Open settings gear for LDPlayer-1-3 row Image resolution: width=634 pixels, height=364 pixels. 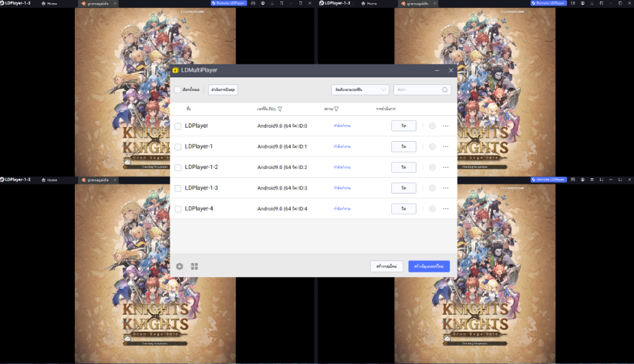[432, 188]
